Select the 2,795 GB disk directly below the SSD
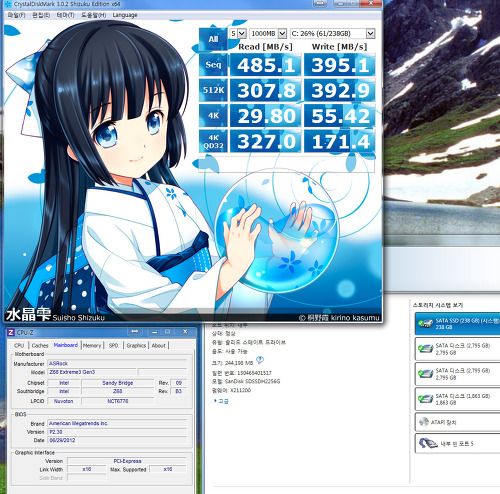The image size is (500, 494). (457, 349)
